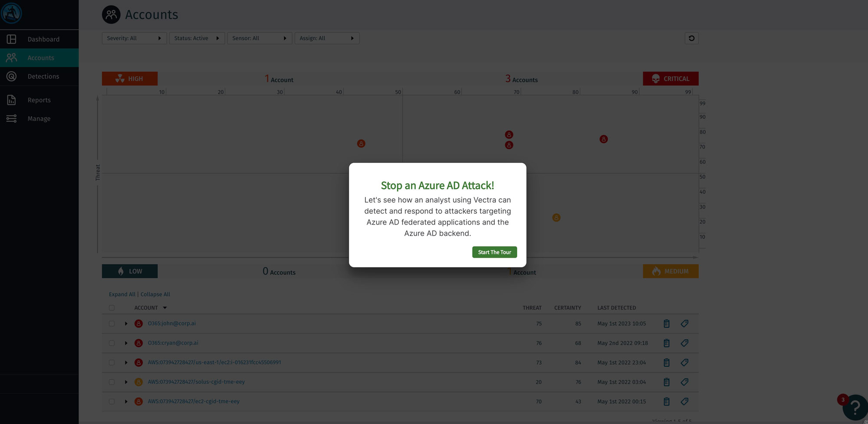868x424 pixels.
Task: Click orange account icon beside solus-cgid-tme-eey
Action: [138, 382]
